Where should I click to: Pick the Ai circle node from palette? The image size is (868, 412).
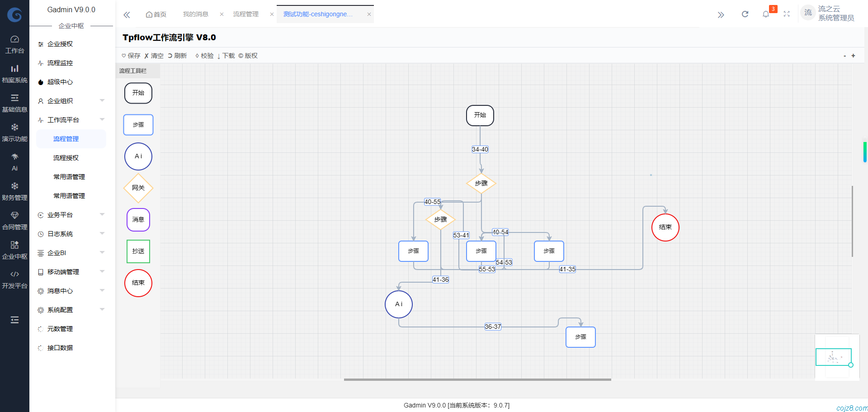coord(138,156)
